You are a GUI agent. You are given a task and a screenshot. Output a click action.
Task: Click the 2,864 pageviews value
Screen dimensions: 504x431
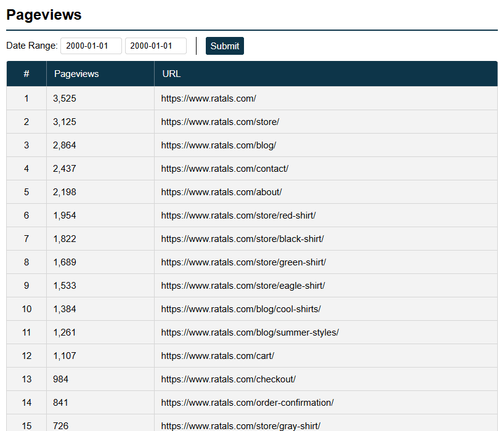(65, 145)
